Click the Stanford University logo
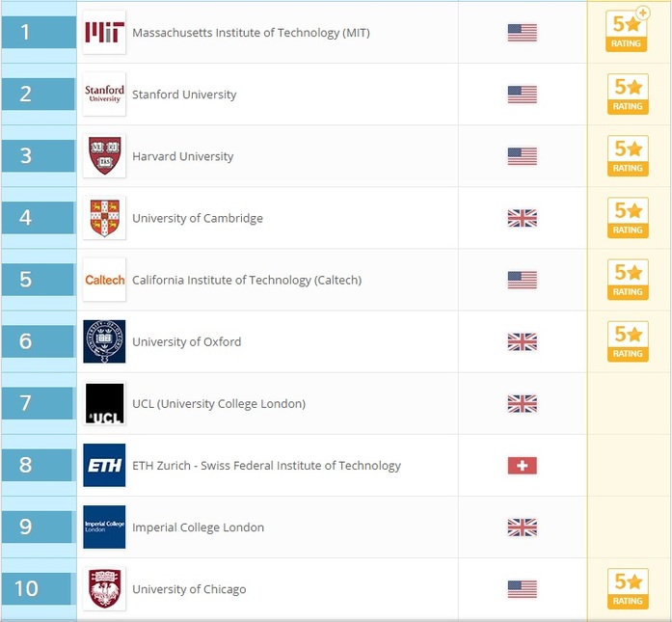 (104, 95)
